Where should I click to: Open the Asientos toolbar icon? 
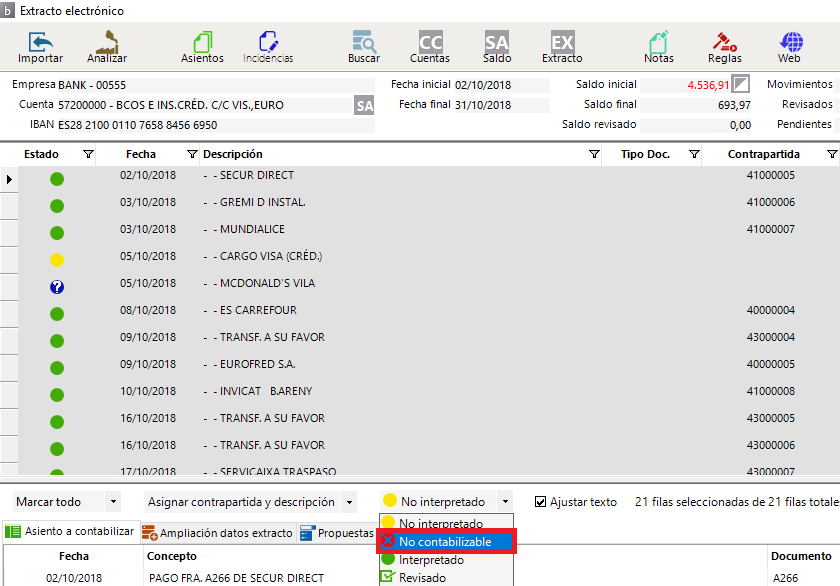click(202, 47)
